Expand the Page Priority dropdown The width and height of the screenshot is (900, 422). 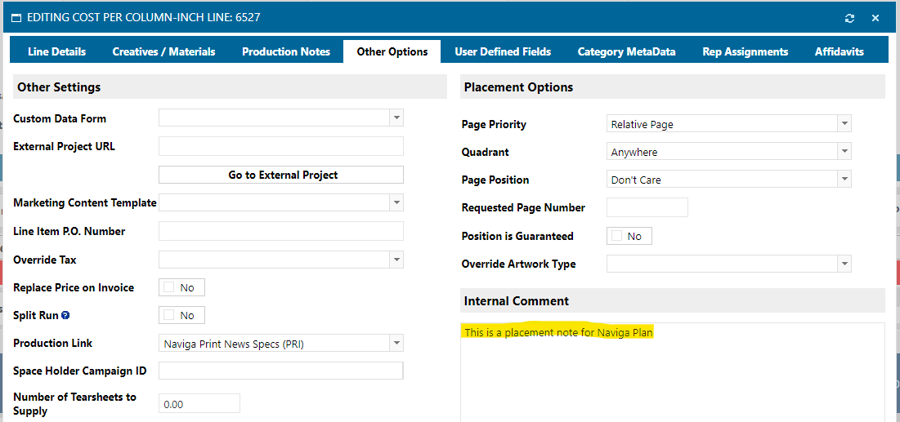tap(844, 124)
